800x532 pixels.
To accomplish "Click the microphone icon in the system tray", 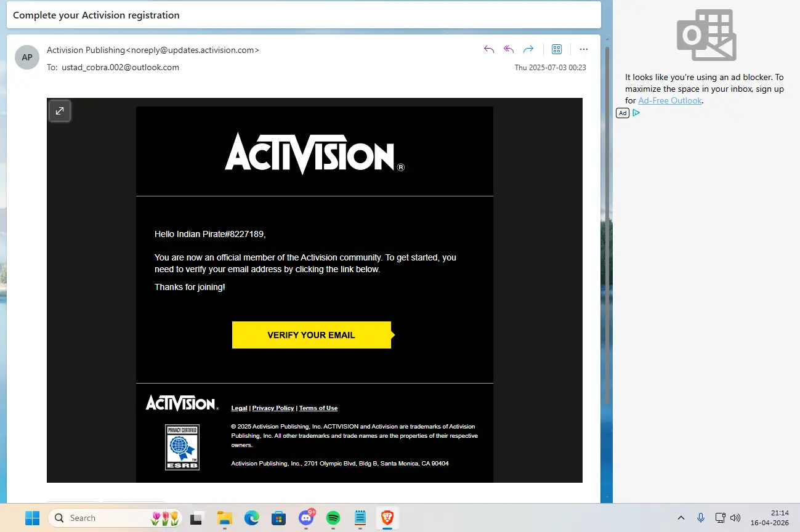I will tap(701, 518).
